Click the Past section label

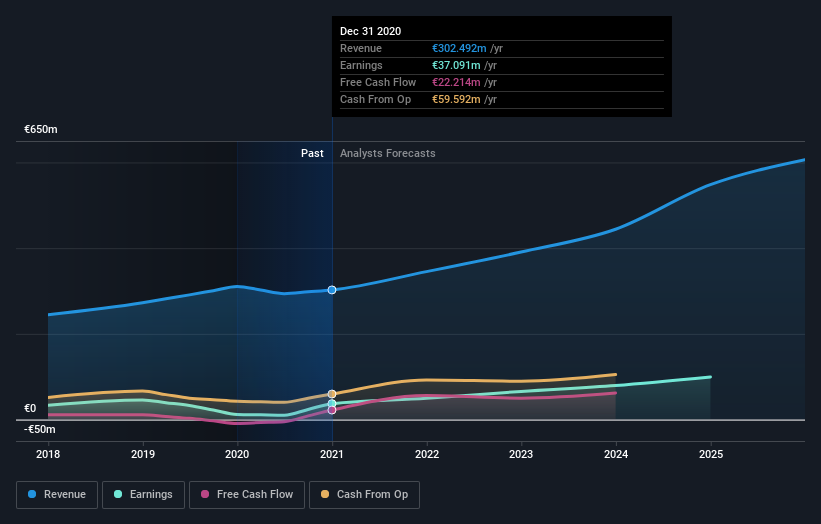point(312,153)
